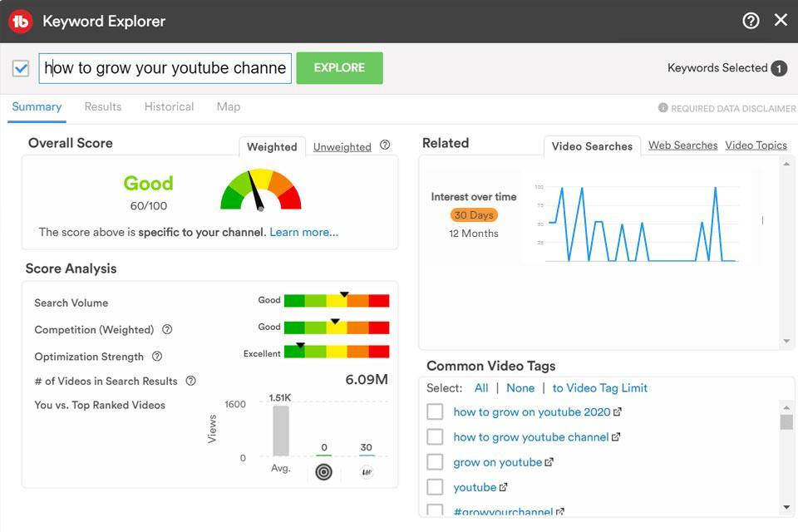Open the Required Data Disclaimer link

[733, 108]
